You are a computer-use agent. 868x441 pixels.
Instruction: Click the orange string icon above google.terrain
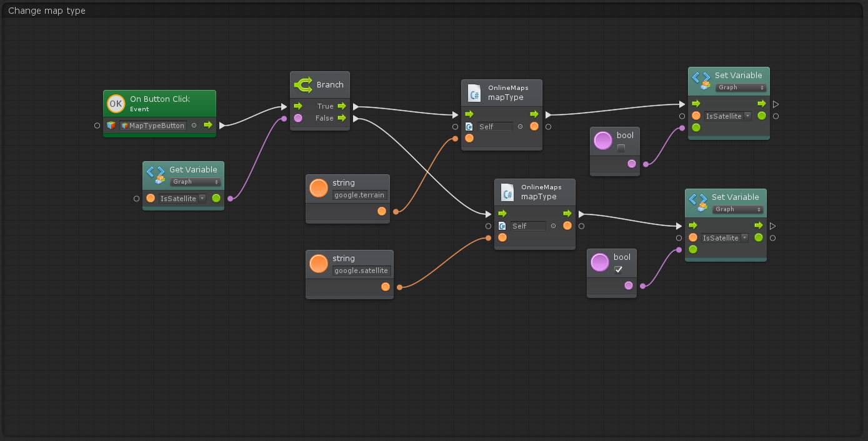[319, 188]
